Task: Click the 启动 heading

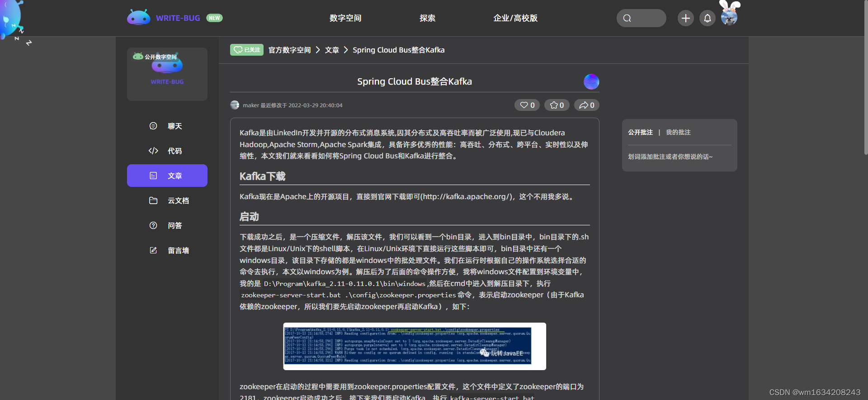Action: click(x=249, y=216)
